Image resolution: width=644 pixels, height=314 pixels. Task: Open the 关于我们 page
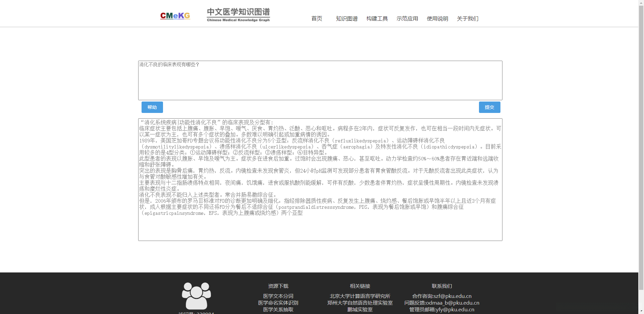click(x=467, y=19)
